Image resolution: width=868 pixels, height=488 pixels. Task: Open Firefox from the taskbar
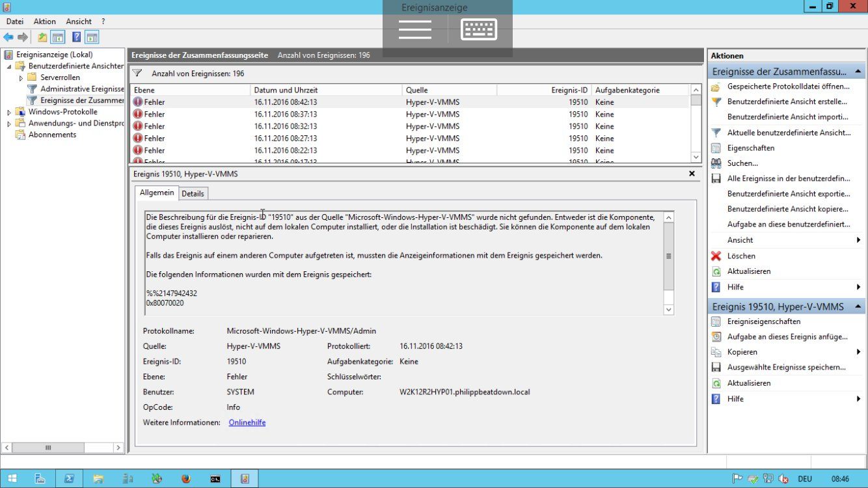point(186,479)
